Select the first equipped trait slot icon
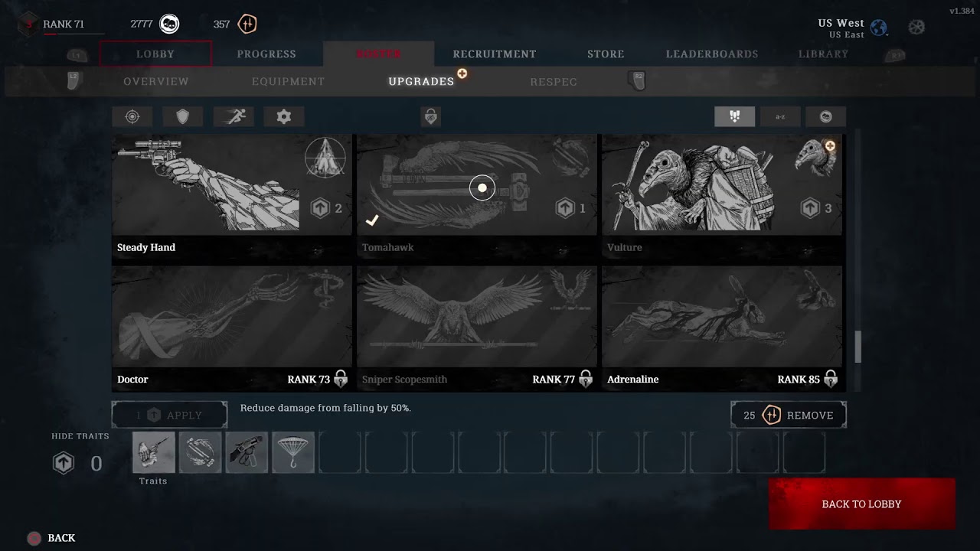Viewport: 980px width, 551px height. [x=154, y=452]
